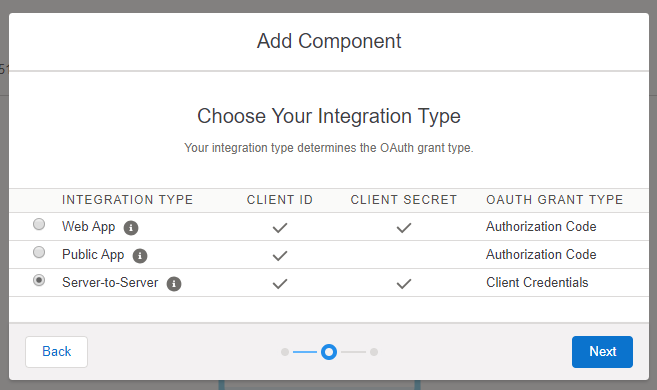657x390 pixels.
Task: Select the Client Secret column header
Action: (404, 200)
